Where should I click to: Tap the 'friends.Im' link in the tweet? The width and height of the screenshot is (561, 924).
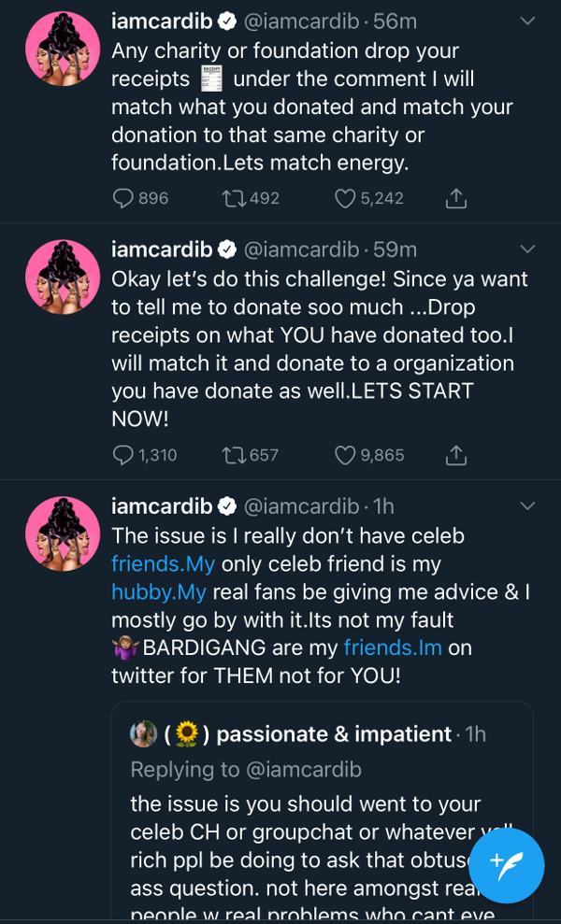[393, 647]
